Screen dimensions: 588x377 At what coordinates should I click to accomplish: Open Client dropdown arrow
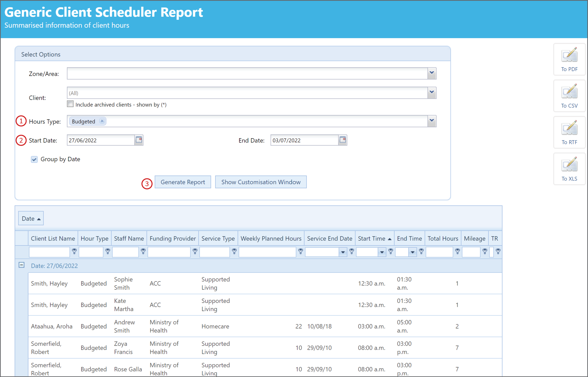(432, 93)
